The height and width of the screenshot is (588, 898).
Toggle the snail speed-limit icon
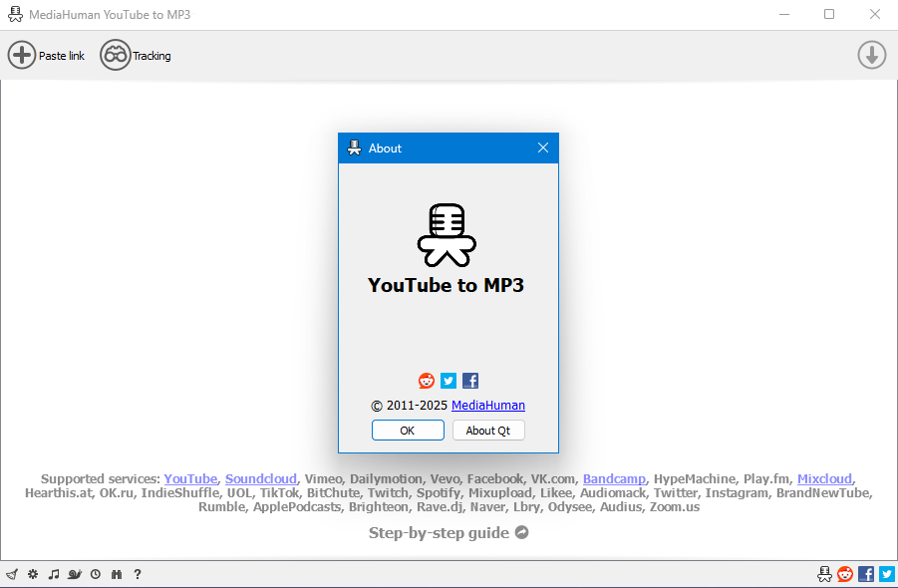(x=75, y=574)
